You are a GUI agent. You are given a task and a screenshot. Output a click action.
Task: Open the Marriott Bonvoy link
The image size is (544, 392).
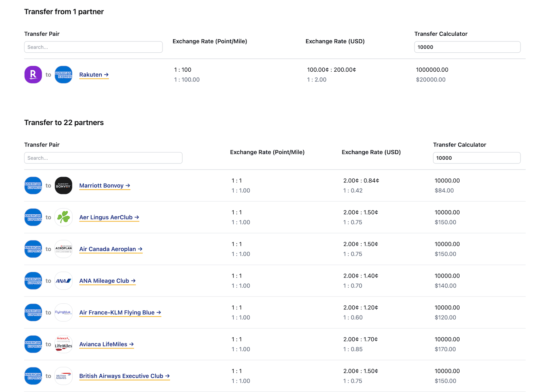105,185
